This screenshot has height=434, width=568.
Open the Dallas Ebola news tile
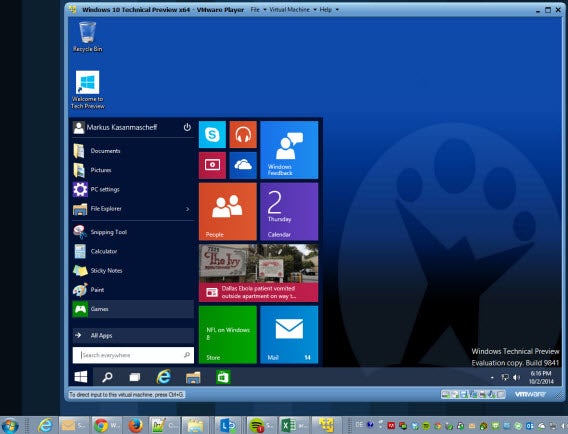click(x=258, y=273)
